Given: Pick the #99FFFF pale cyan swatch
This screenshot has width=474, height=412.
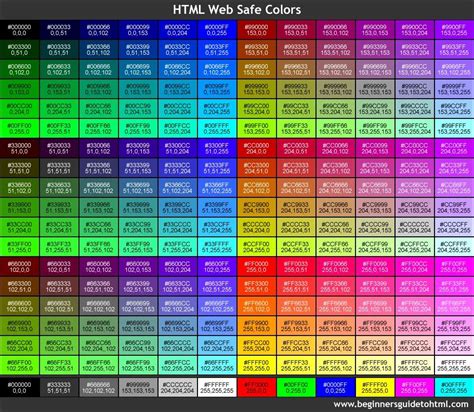Looking at the screenshot, I should tap(454, 129).
